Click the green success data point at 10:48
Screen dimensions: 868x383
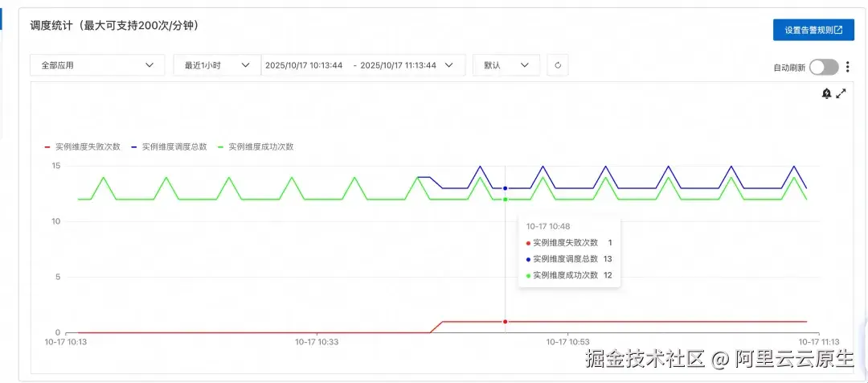coord(505,200)
